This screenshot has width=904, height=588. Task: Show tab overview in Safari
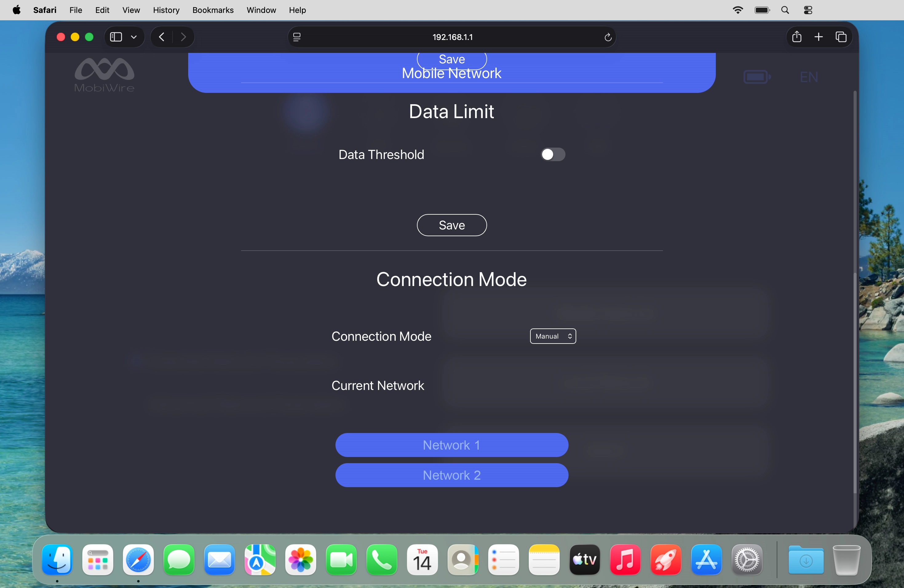click(841, 37)
